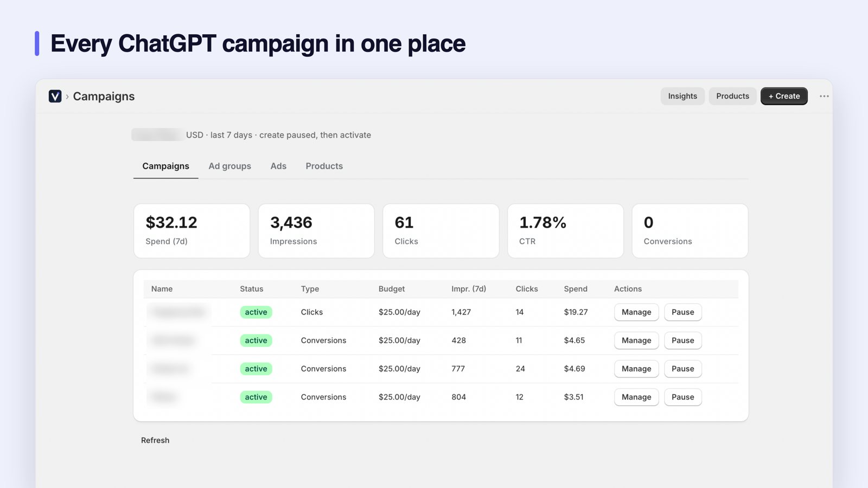Screen dimensions: 868x488
Task: Open the Products button in the header
Action: [732, 96]
